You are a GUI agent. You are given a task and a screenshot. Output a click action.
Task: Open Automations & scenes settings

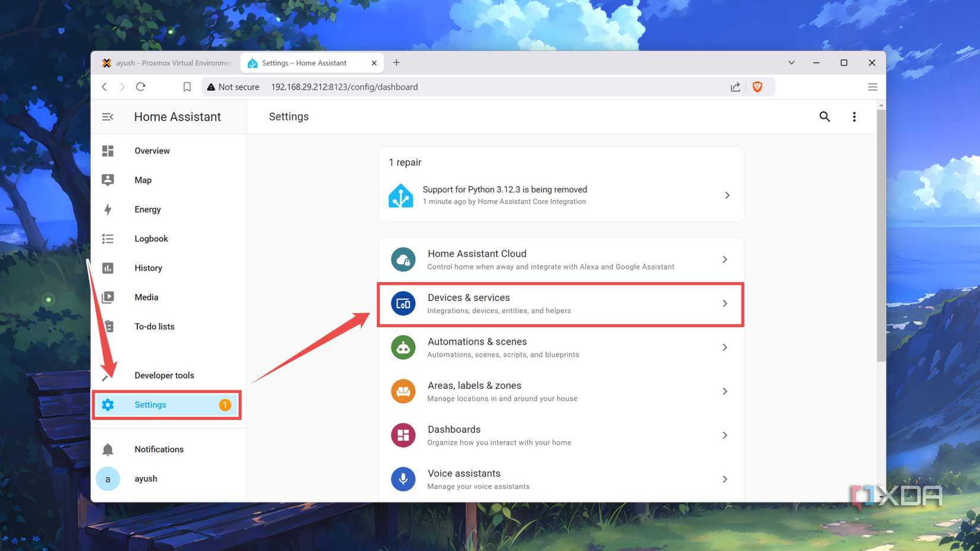[561, 347]
